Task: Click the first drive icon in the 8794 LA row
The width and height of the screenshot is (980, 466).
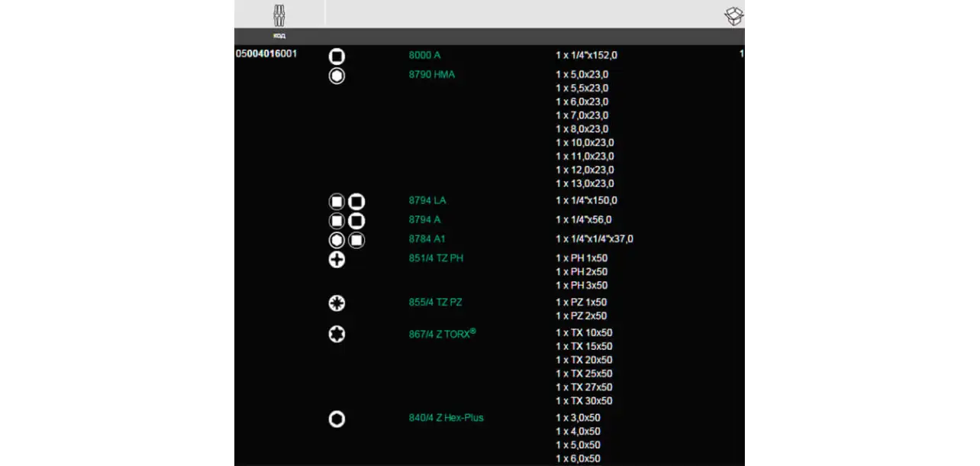Action: [x=337, y=202]
